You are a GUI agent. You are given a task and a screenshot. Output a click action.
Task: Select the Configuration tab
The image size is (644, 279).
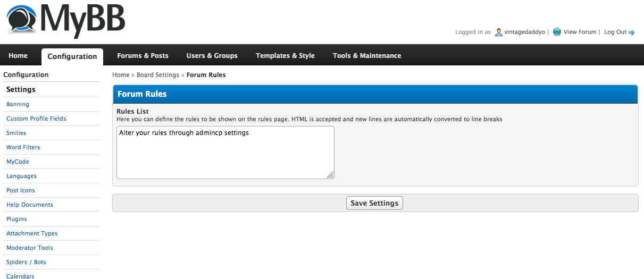click(72, 56)
